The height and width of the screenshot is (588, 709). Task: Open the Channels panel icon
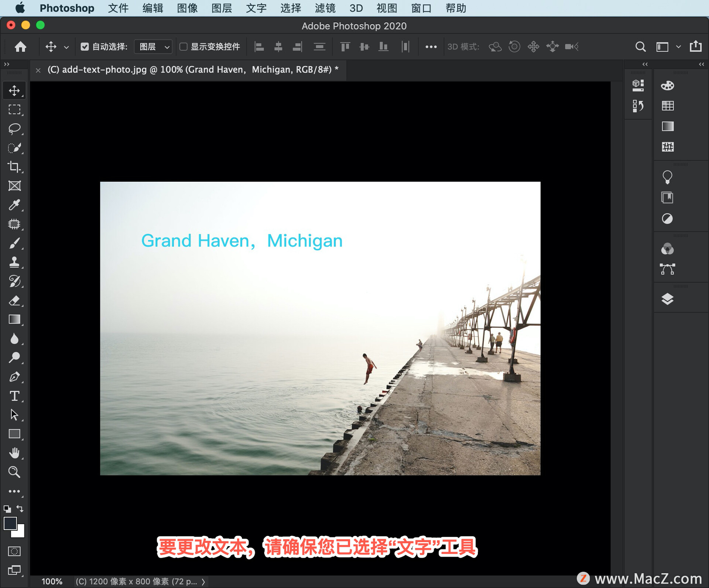coord(667,249)
